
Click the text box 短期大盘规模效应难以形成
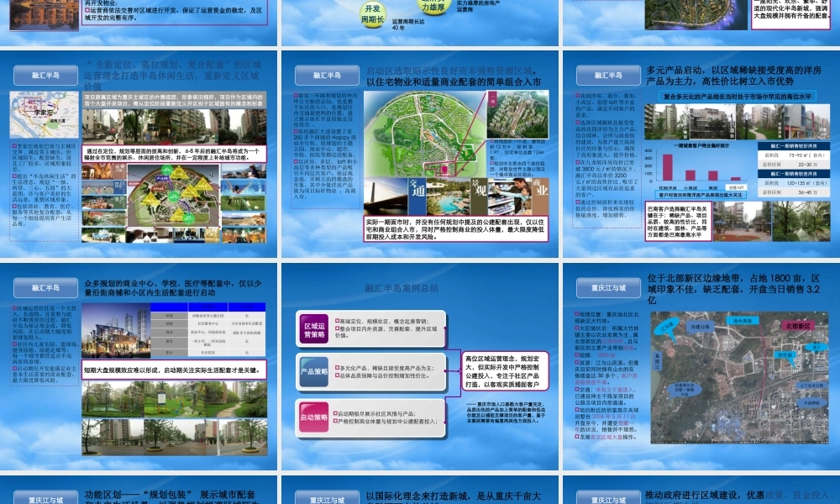click(174, 370)
